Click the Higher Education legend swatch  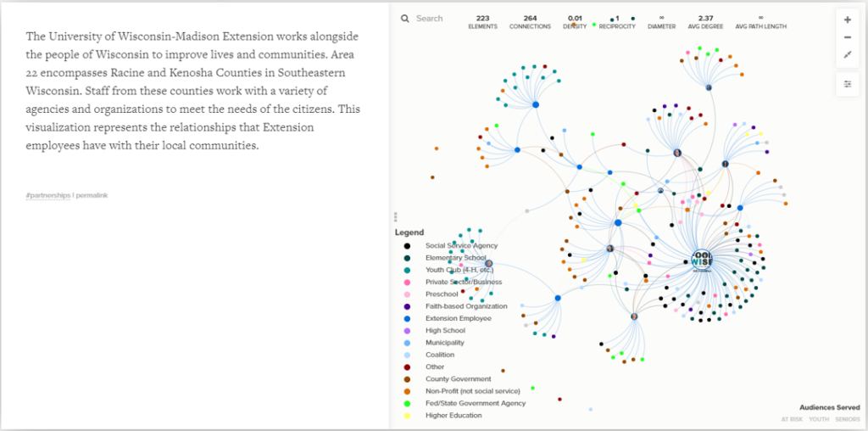tap(408, 416)
